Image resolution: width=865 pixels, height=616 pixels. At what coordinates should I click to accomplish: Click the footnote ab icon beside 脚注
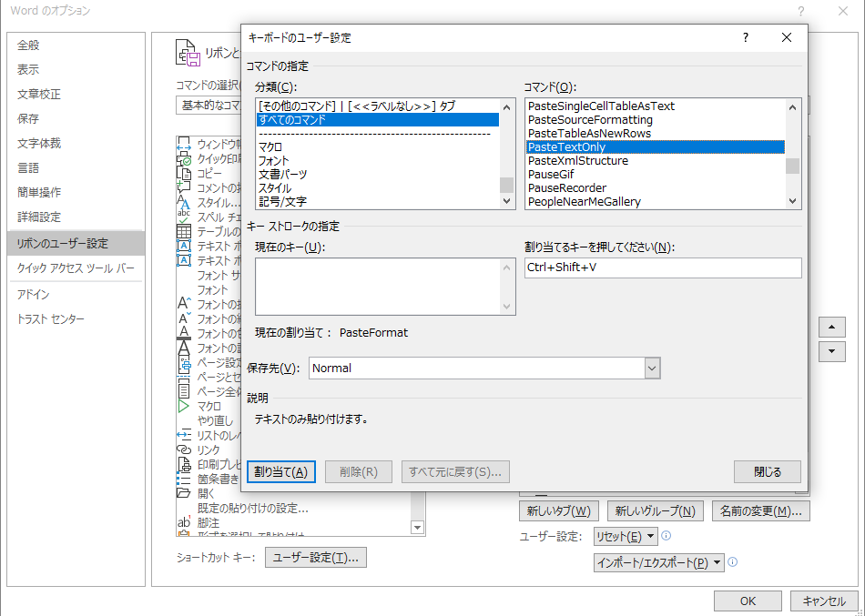click(184, 522)
